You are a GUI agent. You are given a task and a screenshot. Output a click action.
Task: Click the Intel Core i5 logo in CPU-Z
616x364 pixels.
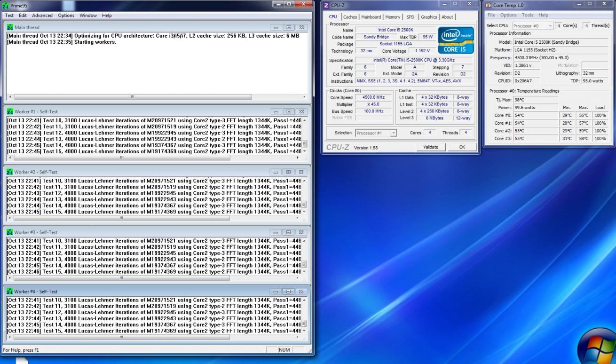click(456, 40)
